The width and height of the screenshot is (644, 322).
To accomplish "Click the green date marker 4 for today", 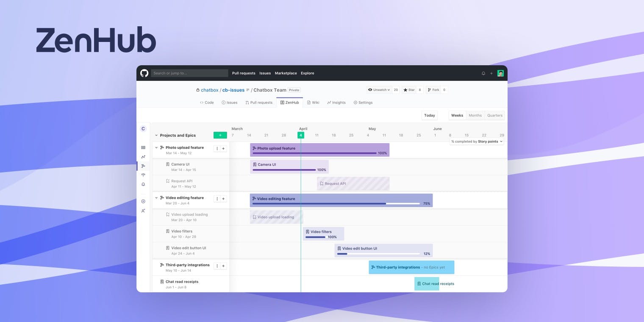I will tap(301, 135).
